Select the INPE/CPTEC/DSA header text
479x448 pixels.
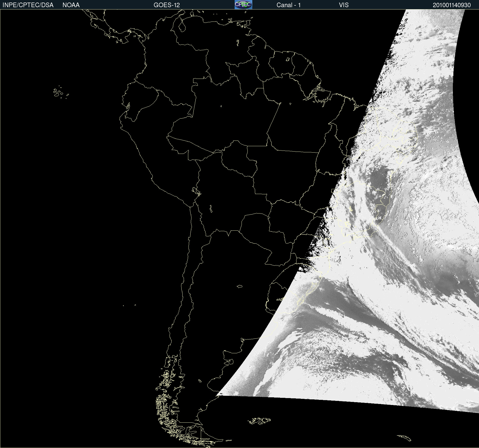coord(28,5)
